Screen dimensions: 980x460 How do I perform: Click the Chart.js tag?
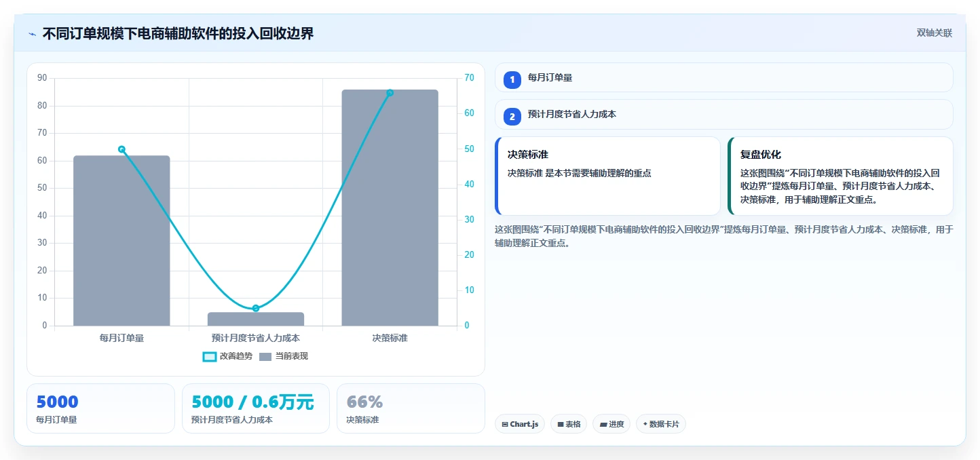tap(519, 424)
